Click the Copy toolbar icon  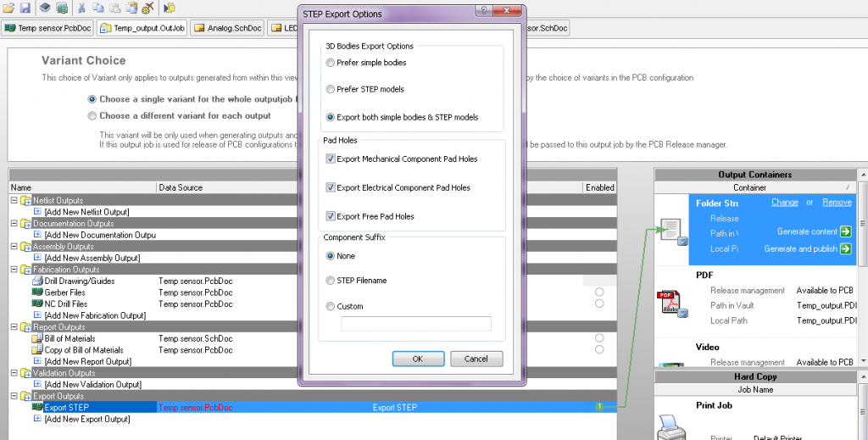click(98, 8)
